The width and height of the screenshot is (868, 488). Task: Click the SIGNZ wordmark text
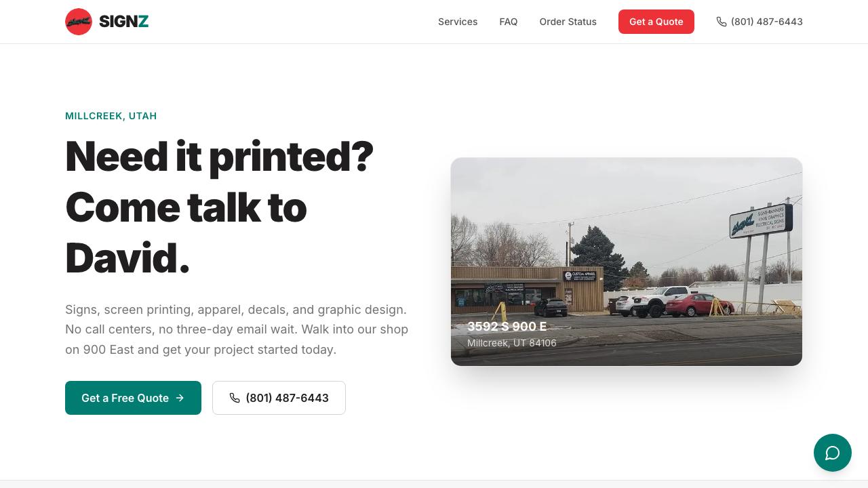pyautogui.click(x=123, y=22)
